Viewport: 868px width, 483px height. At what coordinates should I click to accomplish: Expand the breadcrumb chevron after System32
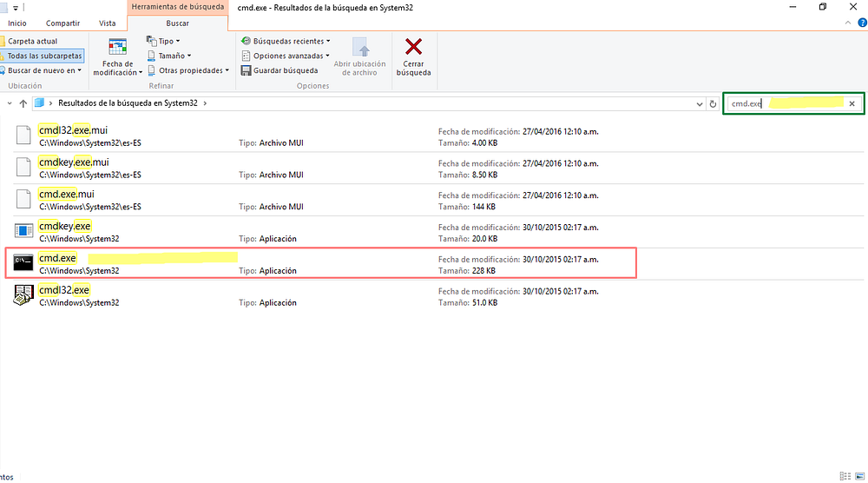pyautogui.click(x=205, y=103)
